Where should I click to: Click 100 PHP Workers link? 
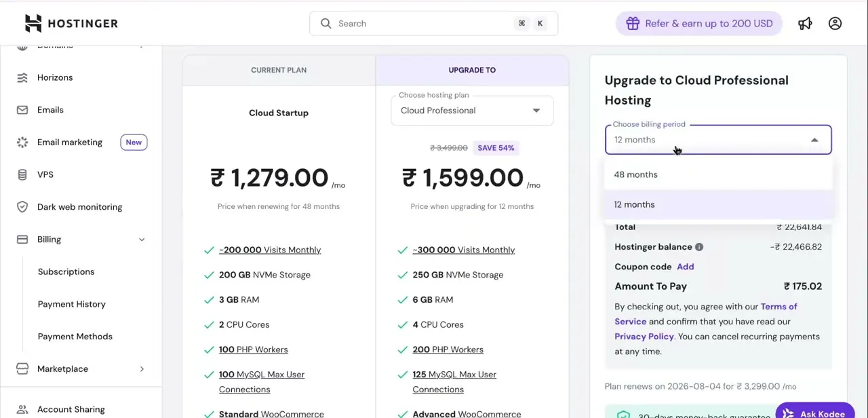(x=254, y=349)
